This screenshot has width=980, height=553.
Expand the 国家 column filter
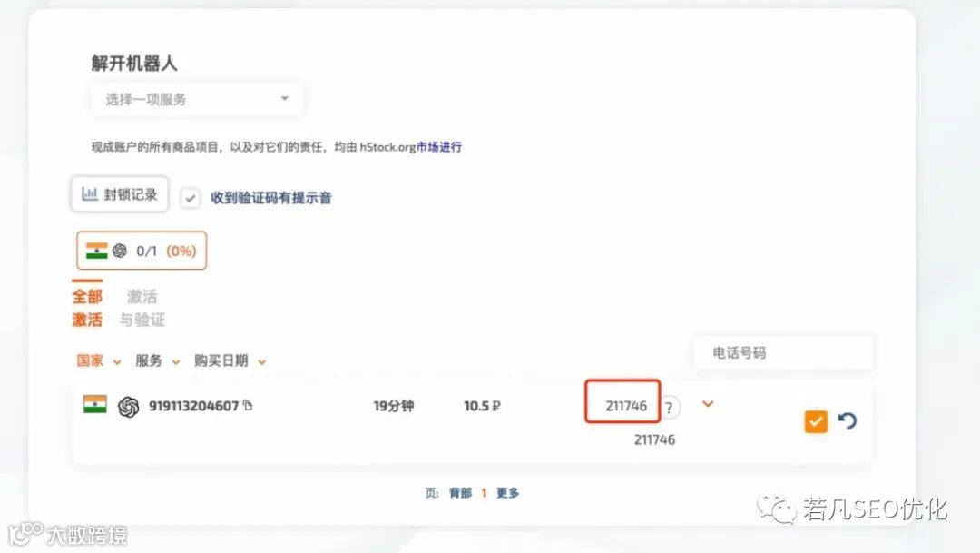click(x=98, y=361)
